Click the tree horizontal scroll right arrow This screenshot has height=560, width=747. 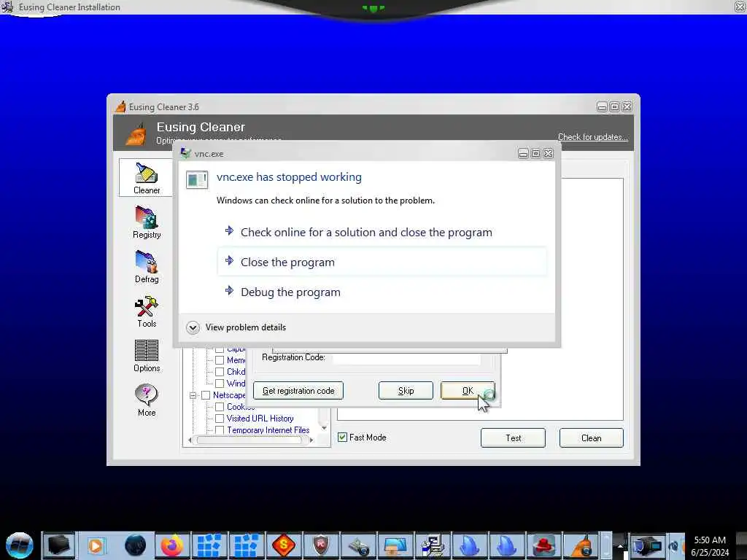pos(311,440)
